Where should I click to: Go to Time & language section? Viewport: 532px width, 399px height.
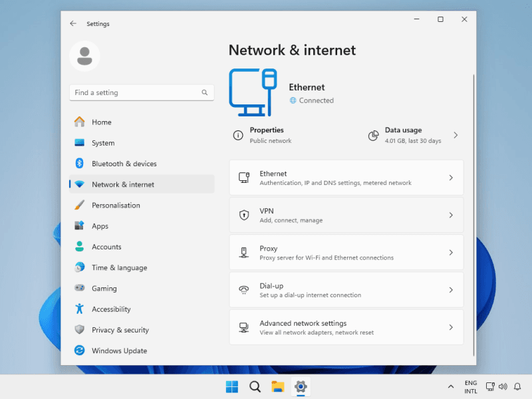(119, 267)
